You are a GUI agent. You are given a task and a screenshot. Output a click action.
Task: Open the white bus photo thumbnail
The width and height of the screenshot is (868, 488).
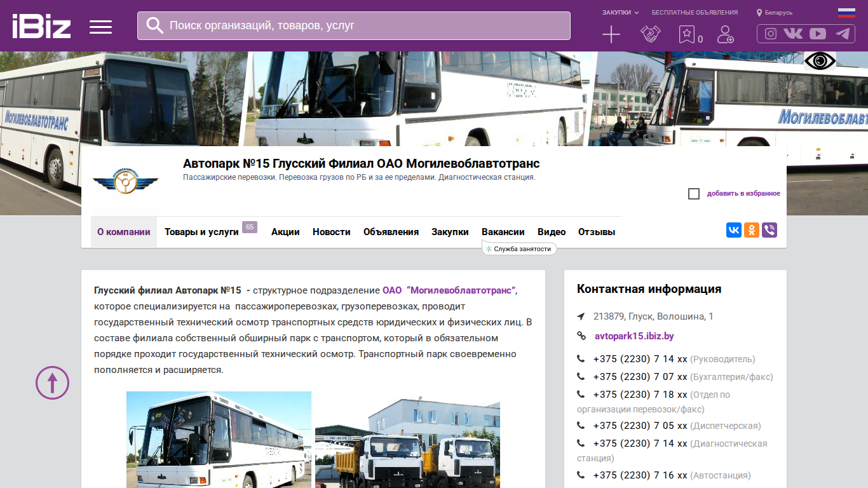click(219, 440)
